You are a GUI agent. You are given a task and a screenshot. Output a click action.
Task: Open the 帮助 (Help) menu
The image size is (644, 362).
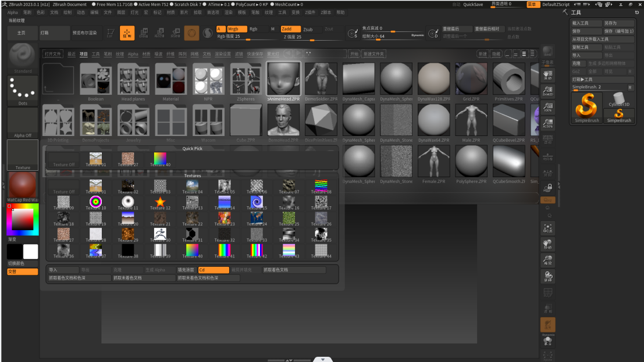tap(340, 12)
